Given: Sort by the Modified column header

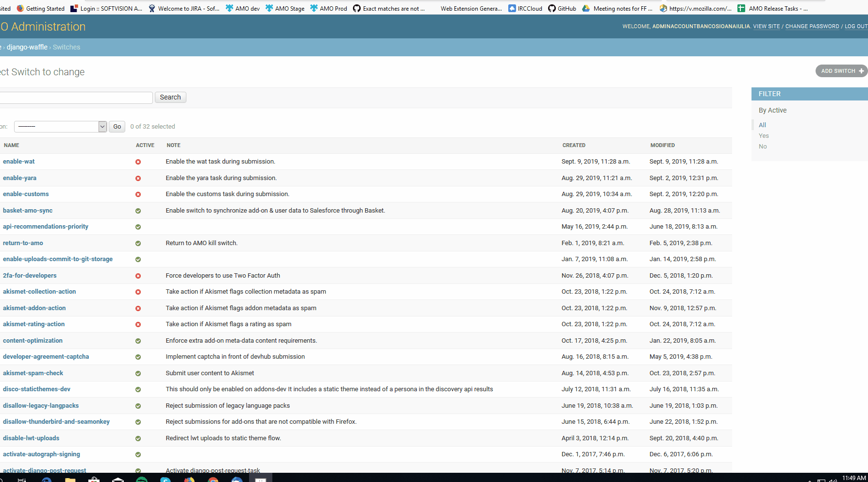Looking at the screenshot, I should (x=663, y=145).
